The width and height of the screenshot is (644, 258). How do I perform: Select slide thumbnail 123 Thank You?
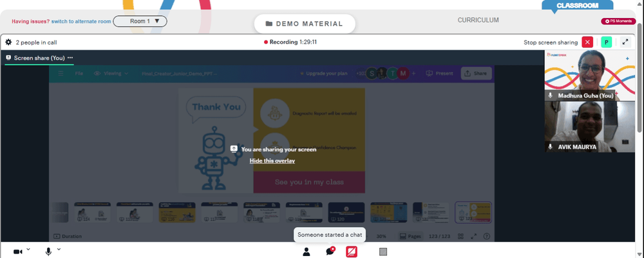pos(473,212)
